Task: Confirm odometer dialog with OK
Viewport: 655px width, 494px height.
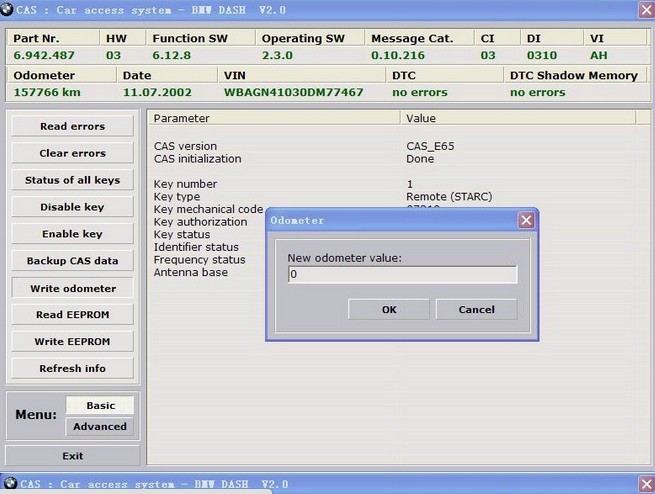Action: click(388, 309)
